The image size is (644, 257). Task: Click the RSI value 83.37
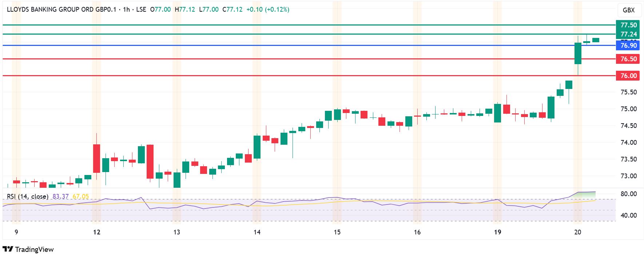click(60, 196)
